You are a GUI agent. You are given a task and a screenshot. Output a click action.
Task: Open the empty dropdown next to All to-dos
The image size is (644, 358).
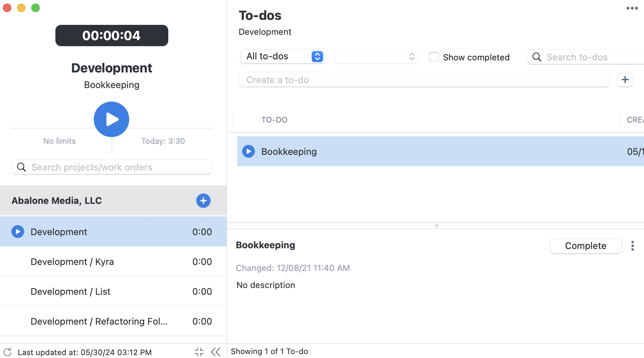377,56
